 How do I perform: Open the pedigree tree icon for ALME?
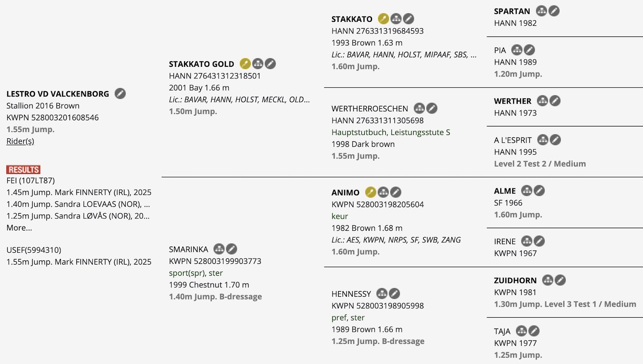click(x=527, y=191)
